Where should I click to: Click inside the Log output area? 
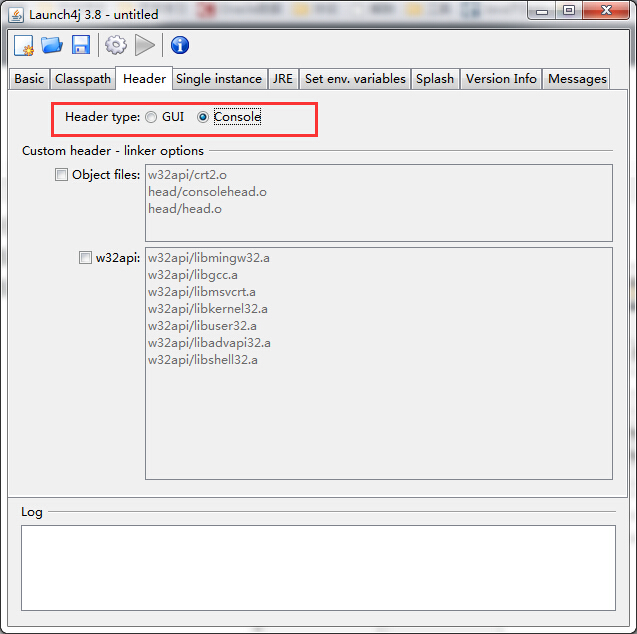click(318, 568)
